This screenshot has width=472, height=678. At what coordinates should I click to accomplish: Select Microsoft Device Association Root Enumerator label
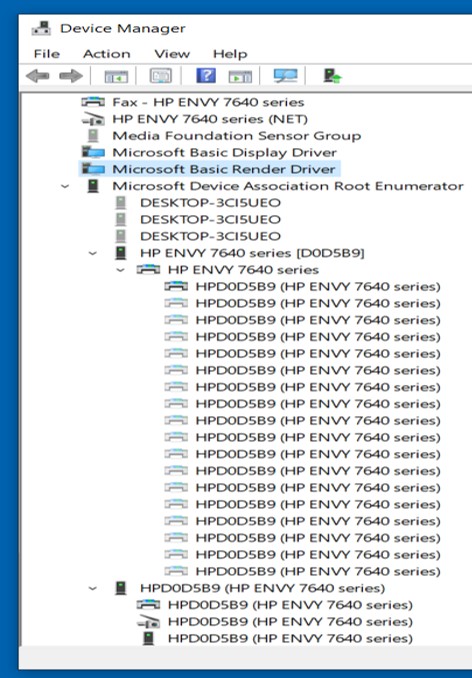tap(288, 186)
